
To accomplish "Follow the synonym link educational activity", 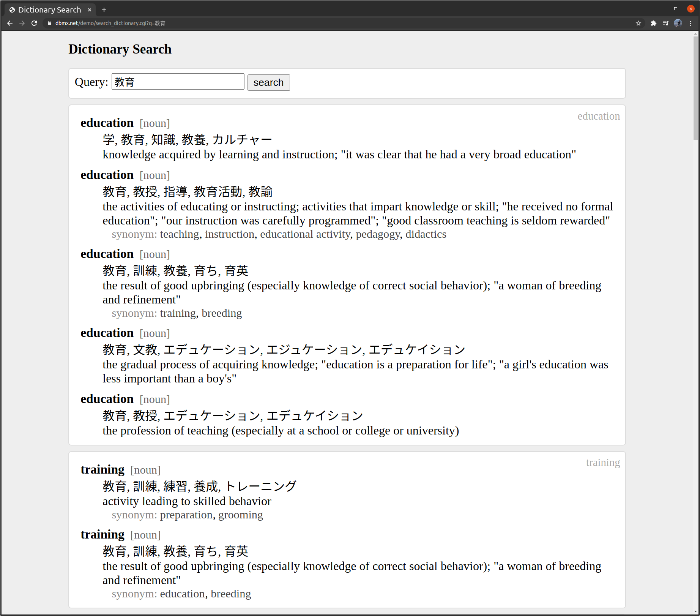I will (305, 234).
